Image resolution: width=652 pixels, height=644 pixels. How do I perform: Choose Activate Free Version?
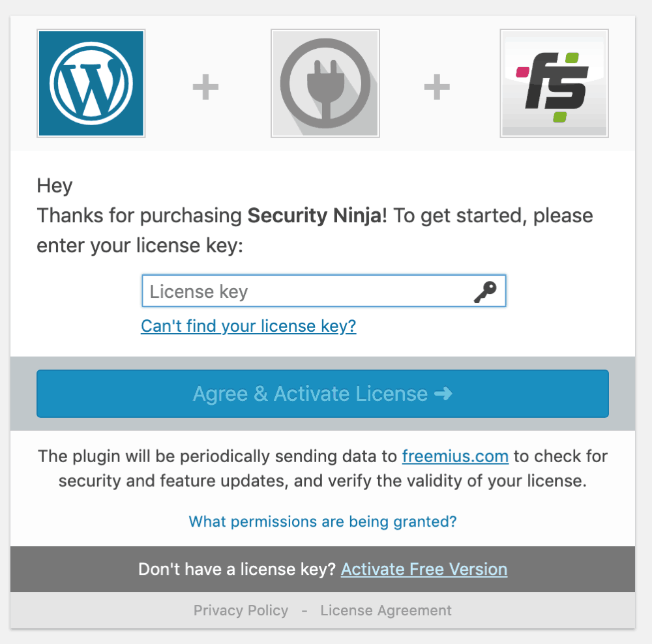click(424, 569)
